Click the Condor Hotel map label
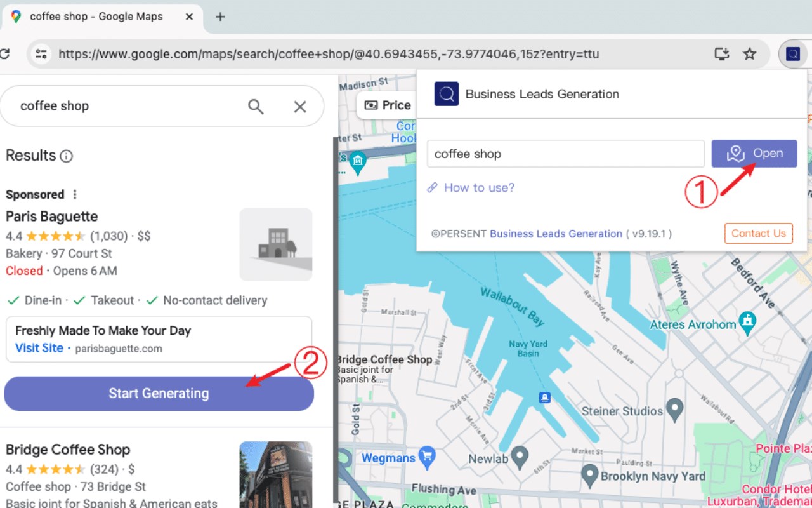 coord(776,490)
